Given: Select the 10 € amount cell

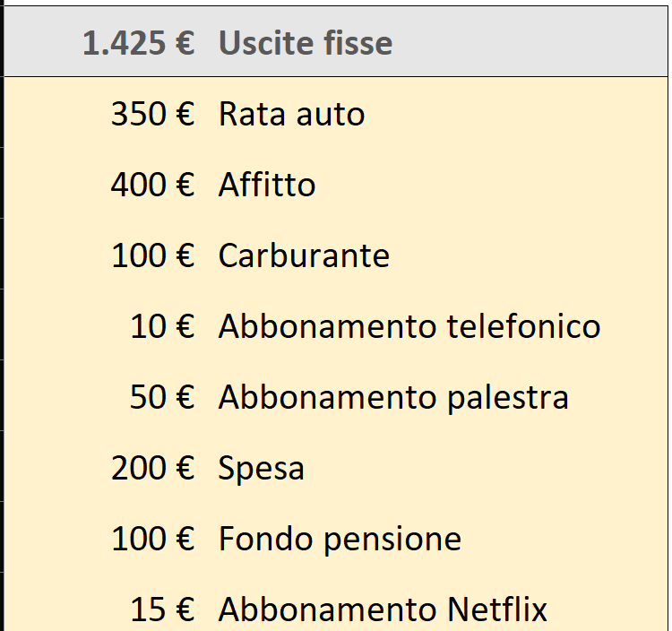Looking at the screenshot, I should [161, 326].
